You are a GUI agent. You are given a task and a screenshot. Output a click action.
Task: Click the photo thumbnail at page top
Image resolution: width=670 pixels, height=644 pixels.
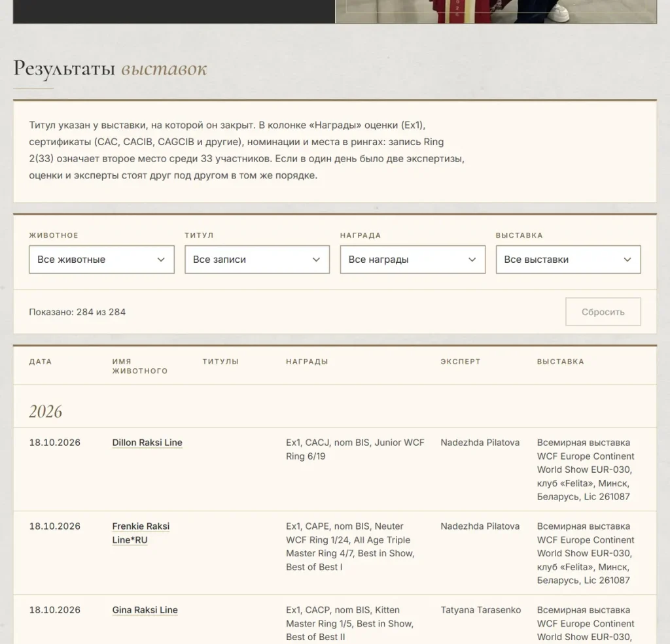point(496,12)
